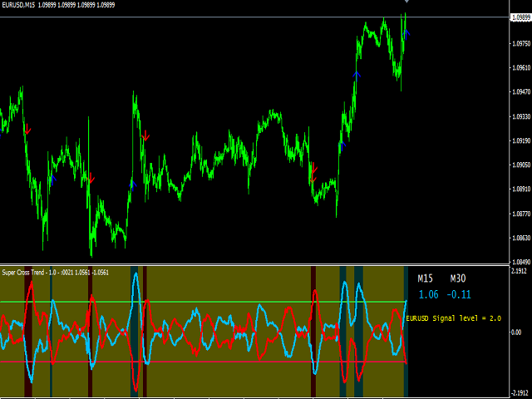
Task: Click the M15 timeframe label
Action: (x=425, y=279)
